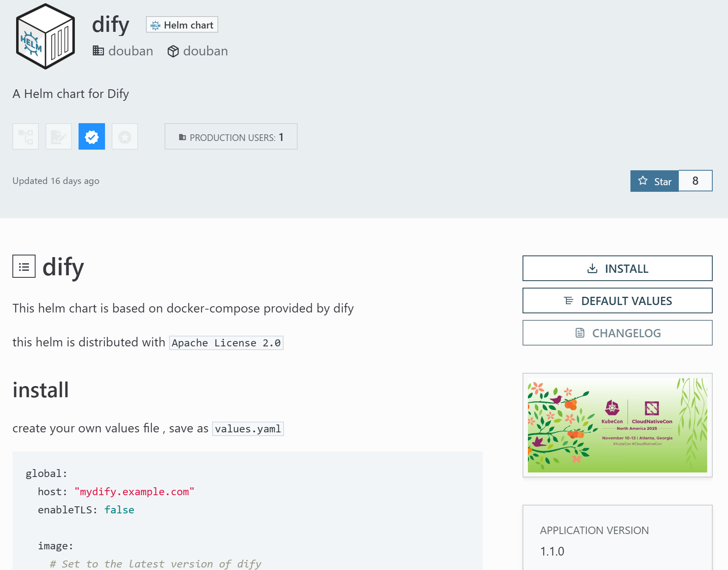Open the douban repository link
Screen dimensions: 728x570
(x=198, y=51)
